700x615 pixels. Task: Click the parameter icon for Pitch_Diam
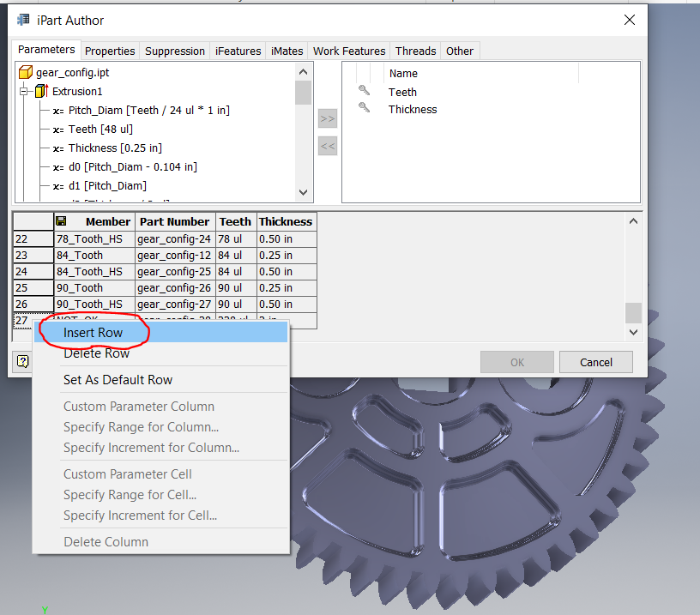(58, 112)
